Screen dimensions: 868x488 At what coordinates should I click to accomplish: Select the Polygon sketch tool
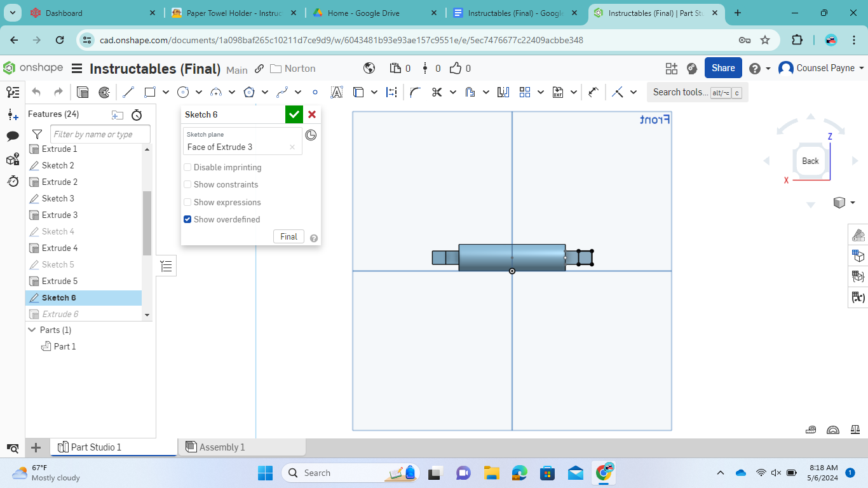[x=249, y=92]
